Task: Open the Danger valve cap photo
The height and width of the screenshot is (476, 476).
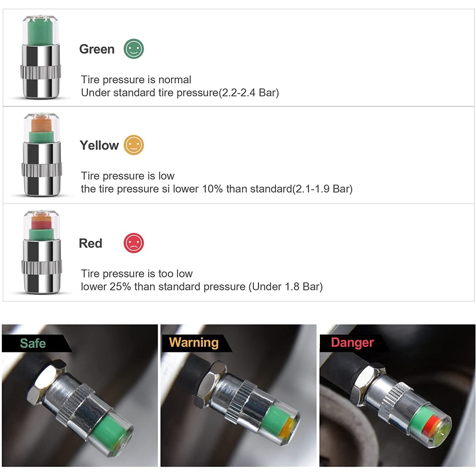Action: pyautogui.click(x=397, y=396)
